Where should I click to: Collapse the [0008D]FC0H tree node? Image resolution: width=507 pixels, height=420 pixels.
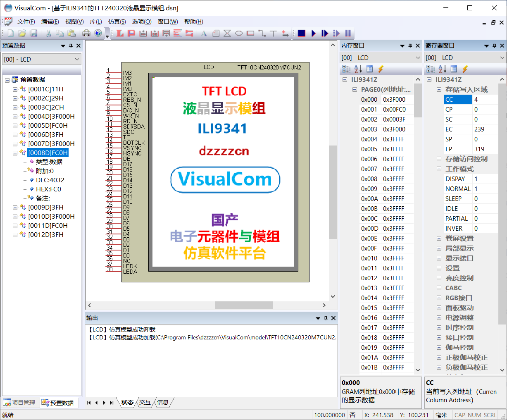click(x=15, y=153)
